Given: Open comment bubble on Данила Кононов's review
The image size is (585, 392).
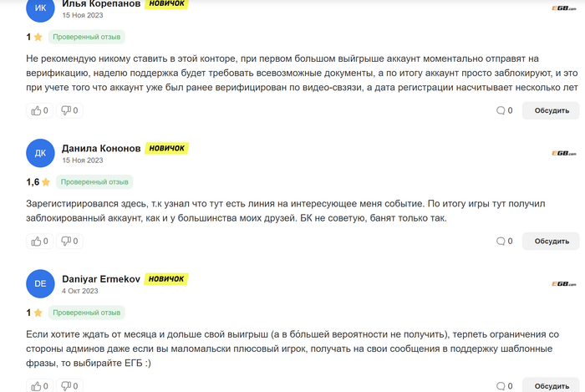Looking at the screenshot, I should [501, 242].
